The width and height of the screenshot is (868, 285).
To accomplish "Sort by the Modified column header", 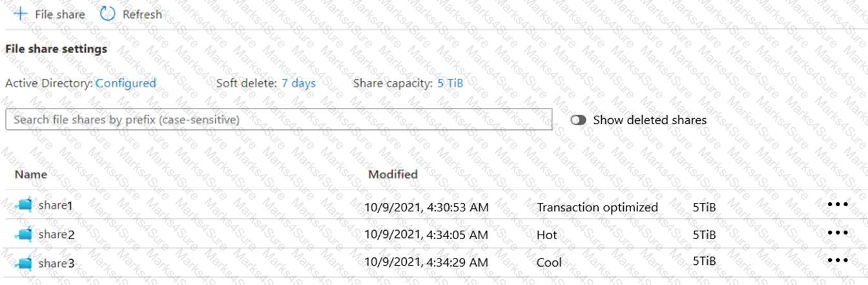I will [393, 174].
